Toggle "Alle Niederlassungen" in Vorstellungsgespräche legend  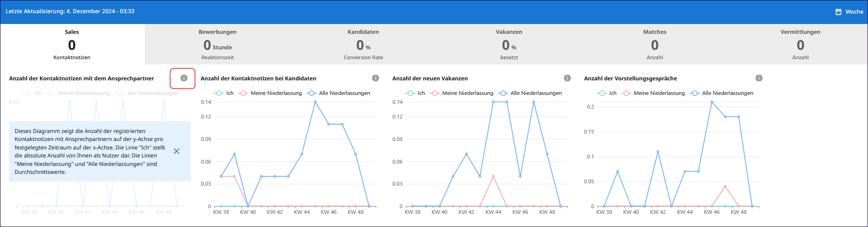click(722, 93)
